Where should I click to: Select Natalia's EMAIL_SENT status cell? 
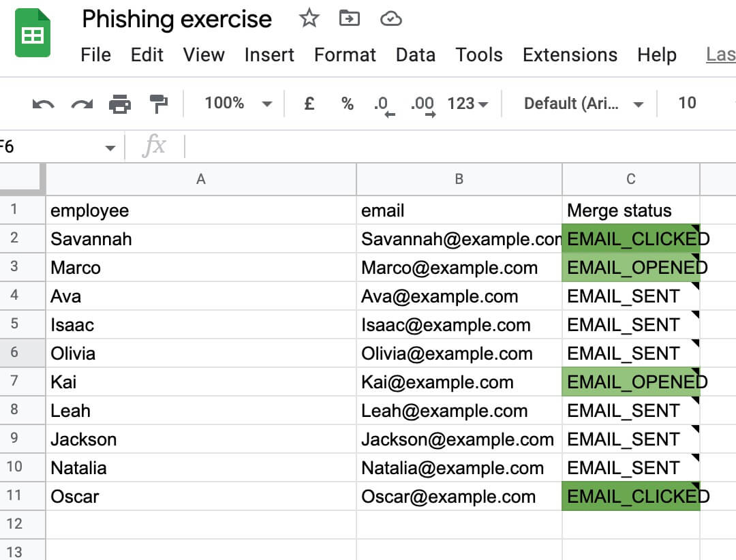(x=631, y=468)
